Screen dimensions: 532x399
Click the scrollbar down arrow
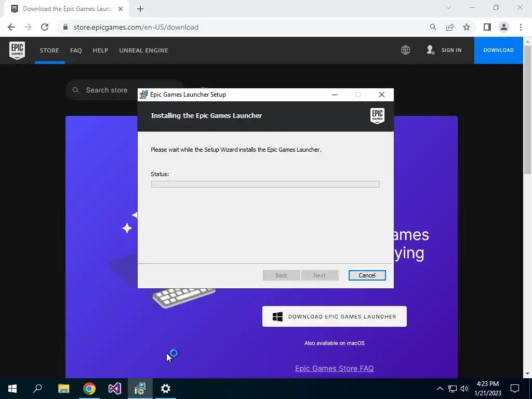coord(527,374)
